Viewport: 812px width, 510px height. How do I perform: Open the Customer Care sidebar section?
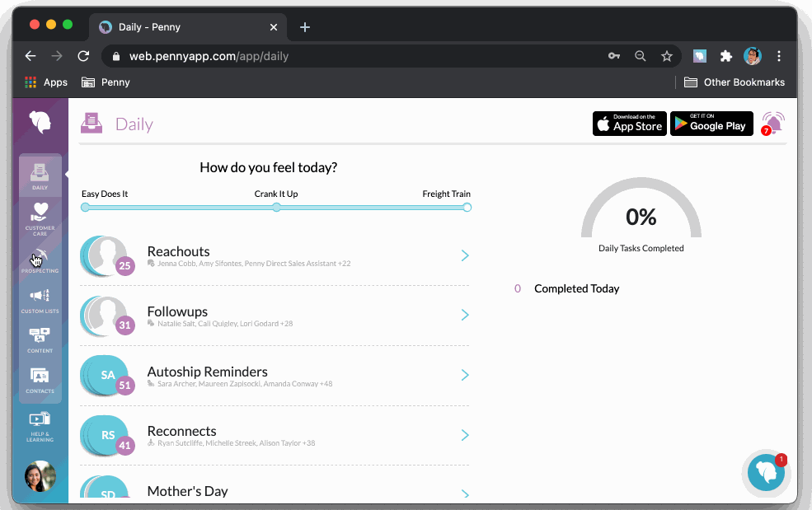coord(40,219)
